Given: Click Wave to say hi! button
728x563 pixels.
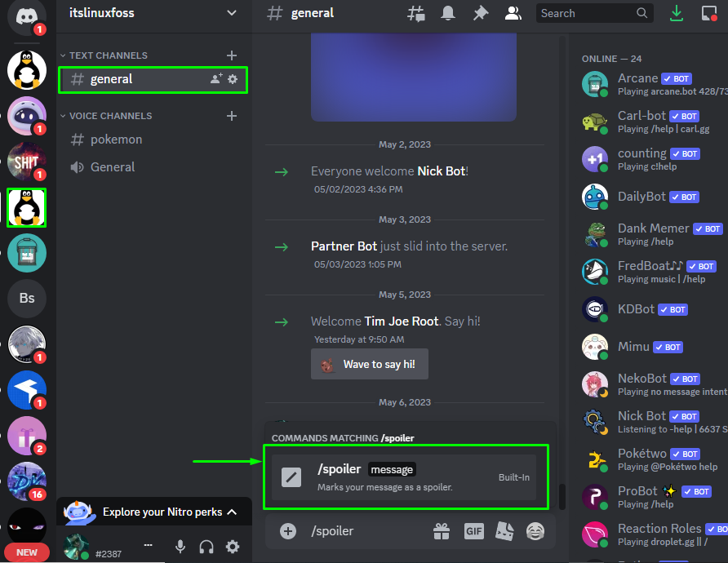Looking at the screenshot, I should [370, 365].
